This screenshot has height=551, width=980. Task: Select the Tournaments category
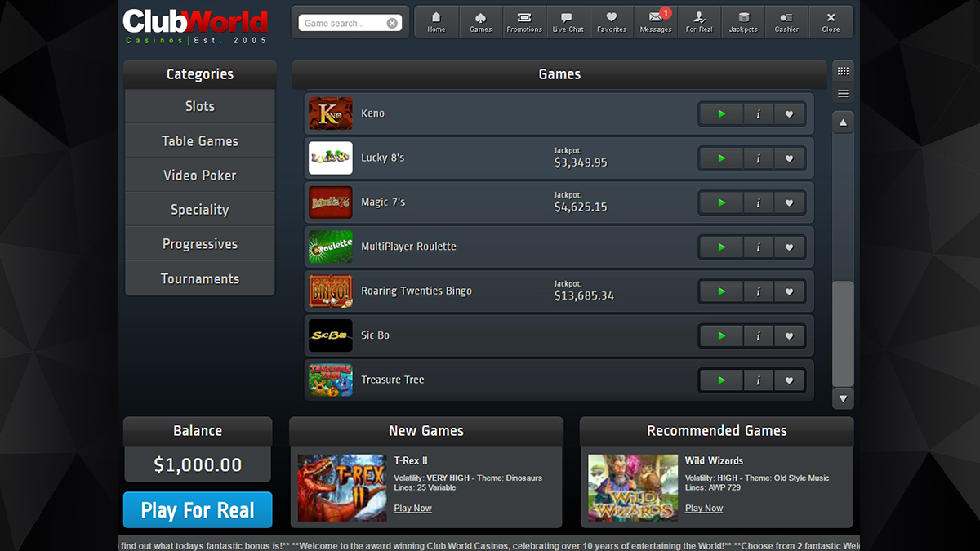point(200,278)
